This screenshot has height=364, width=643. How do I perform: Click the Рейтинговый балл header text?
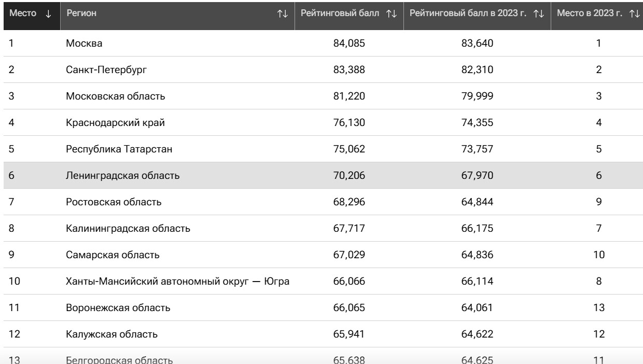coord(341,14)
